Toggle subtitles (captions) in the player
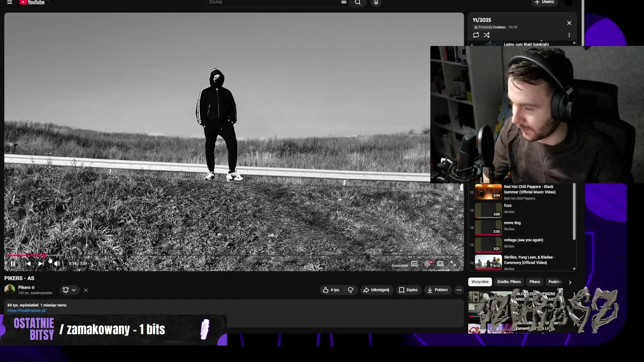The width and height of the screenshot is (644, 362). (414, 263)
